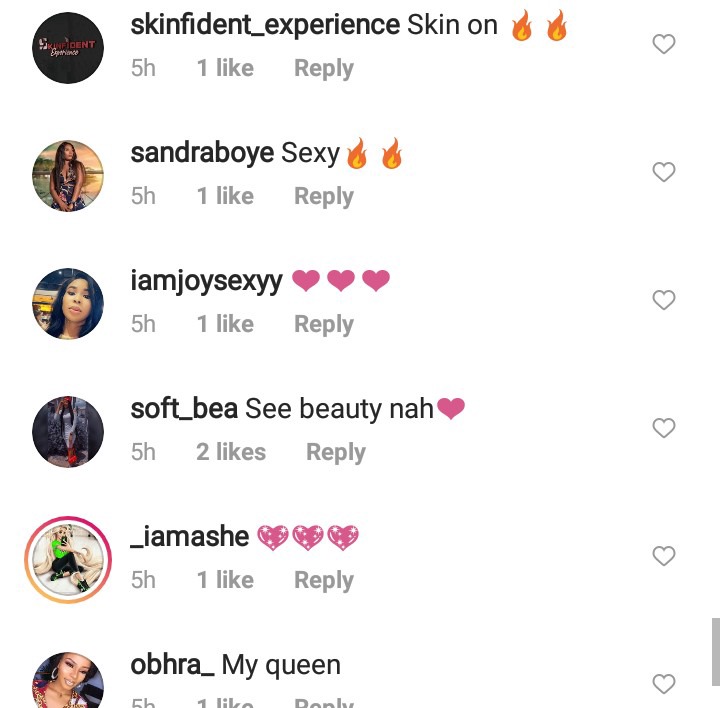View who liked soft_bea's comment (2 likes)

pyautogui.click(x=231, y=452)
